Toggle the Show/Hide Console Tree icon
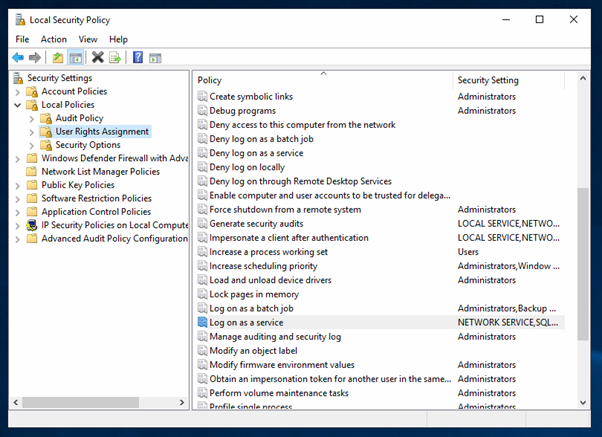This screenshot has height=437, width=602. pos(76,58)
